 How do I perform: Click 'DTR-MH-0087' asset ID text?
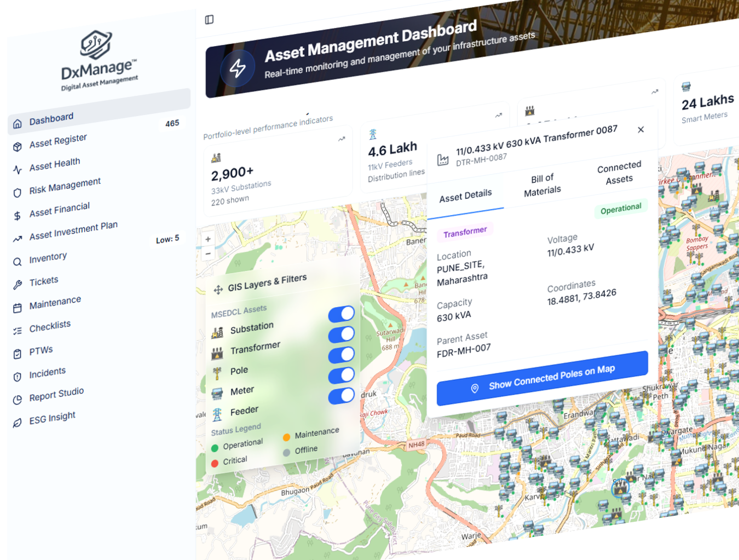point(481,160)
